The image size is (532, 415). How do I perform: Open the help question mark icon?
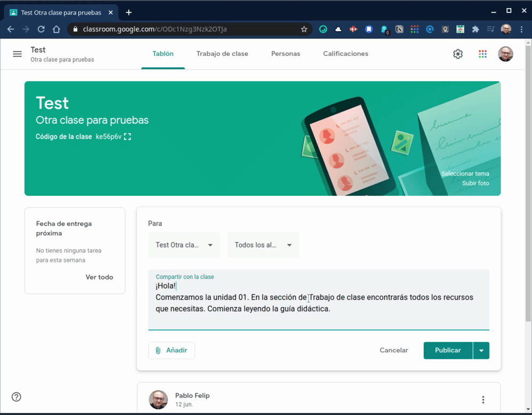(17, 397)
